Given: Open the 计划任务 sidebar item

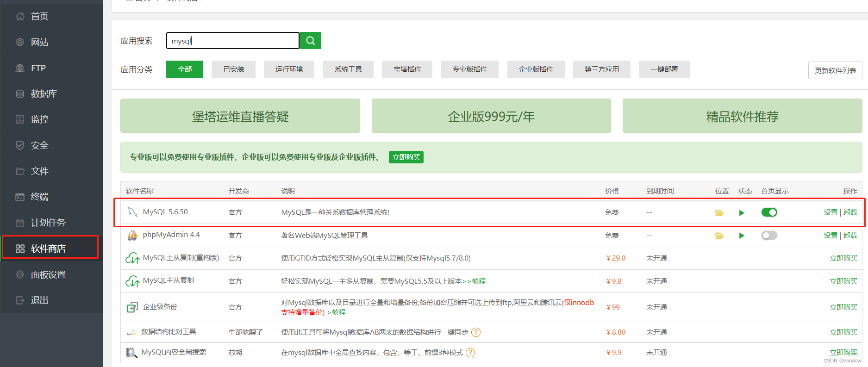Looking at the screenshot, I should (x=51, y=223).
